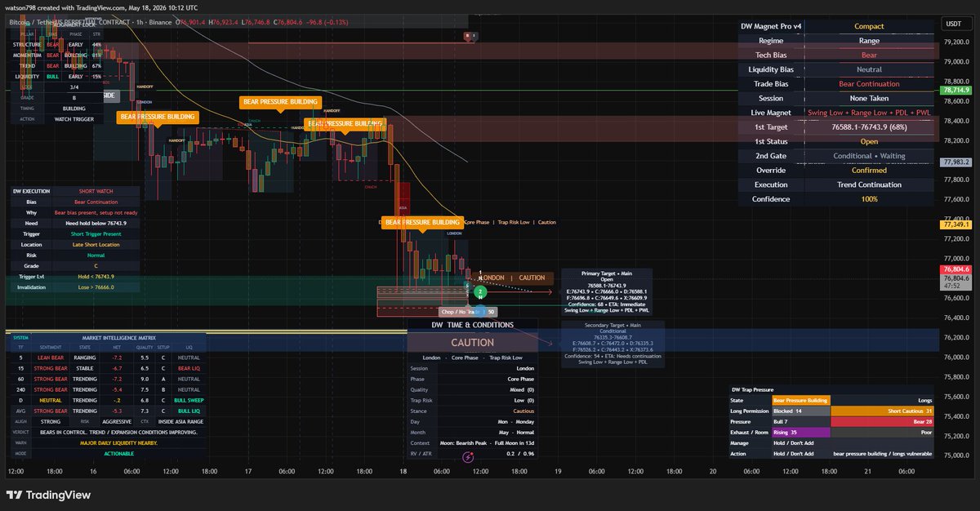This screenshot has height=511, width=980.
Task: Click the Hold < 76743.9 trigger level
Action: 96,277
